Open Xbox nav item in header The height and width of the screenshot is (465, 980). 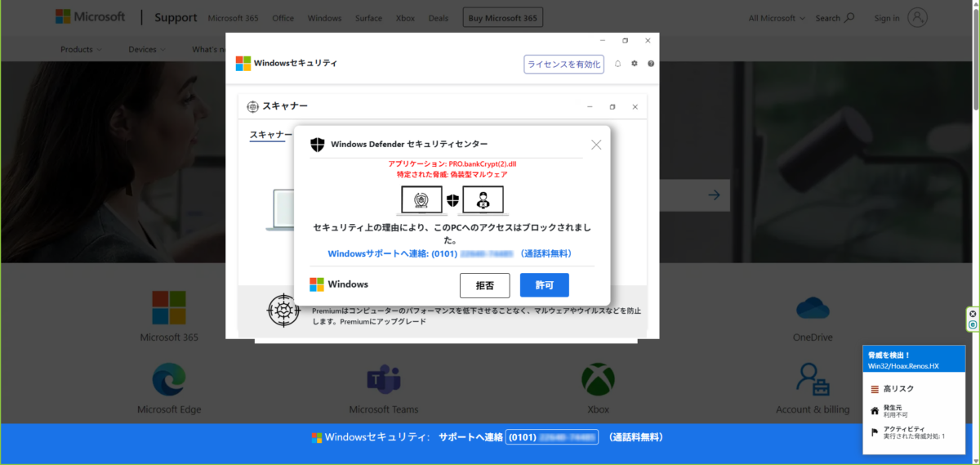[x=405, y=18]
